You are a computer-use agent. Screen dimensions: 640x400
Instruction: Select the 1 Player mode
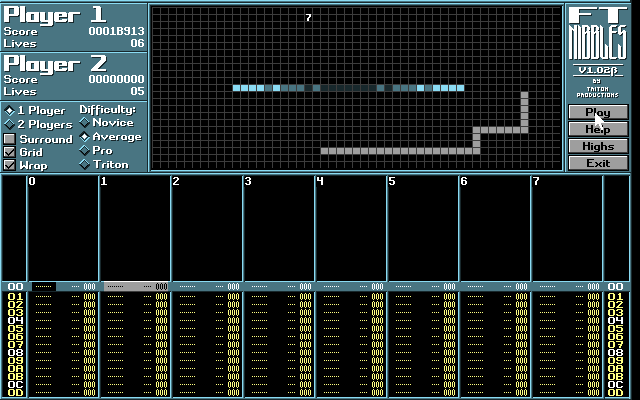pyautogui.click(x=10, y=110)
